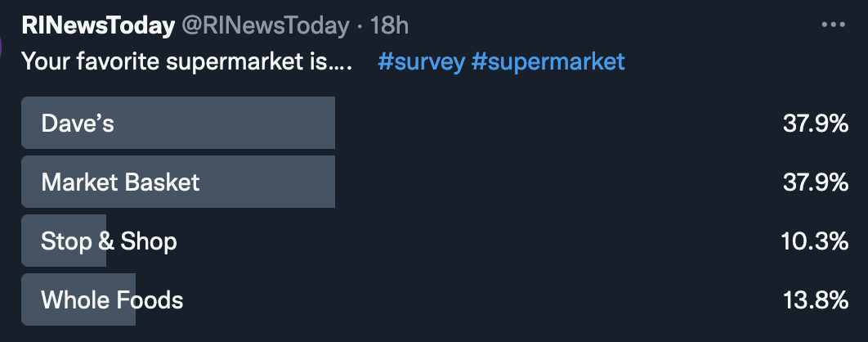Select the Dave's poll option label
This screenshot has height=342, width=868.
point(78,124)
